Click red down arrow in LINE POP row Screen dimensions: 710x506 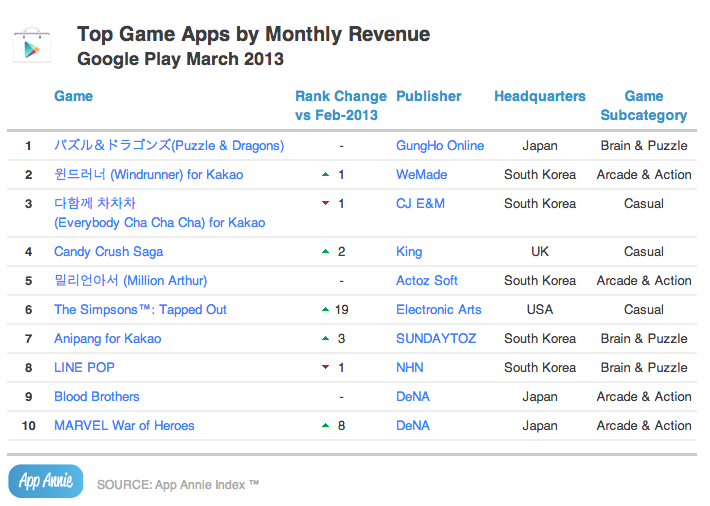tap(325, 367)
